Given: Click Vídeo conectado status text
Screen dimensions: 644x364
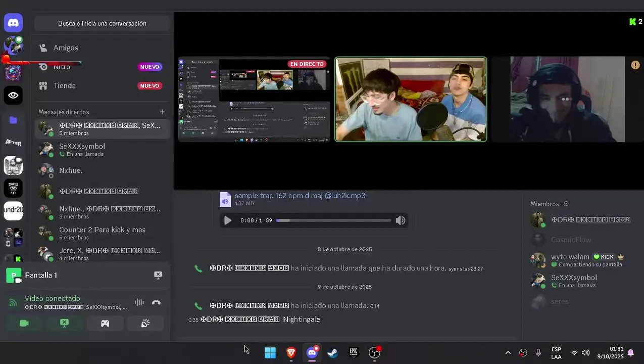Looking at the screenshot, I should (x=53, y=298).
